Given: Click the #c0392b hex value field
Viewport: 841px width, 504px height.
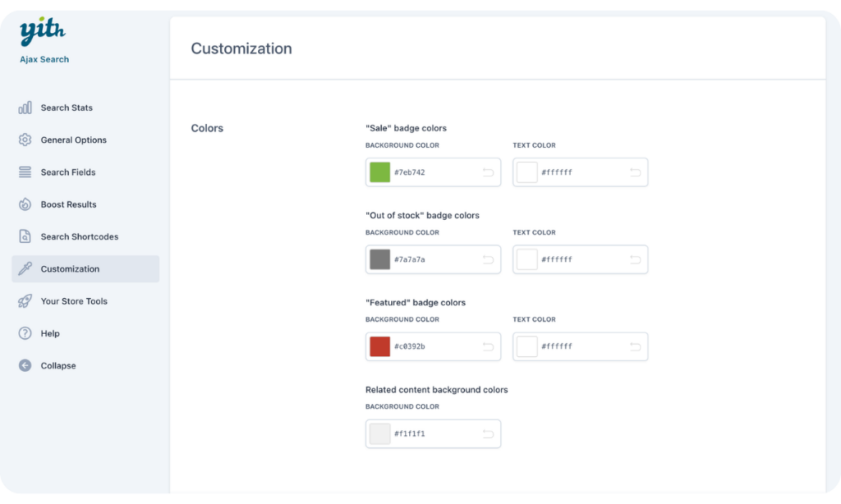Looking at the screenshot, I should tap(434, 346).
